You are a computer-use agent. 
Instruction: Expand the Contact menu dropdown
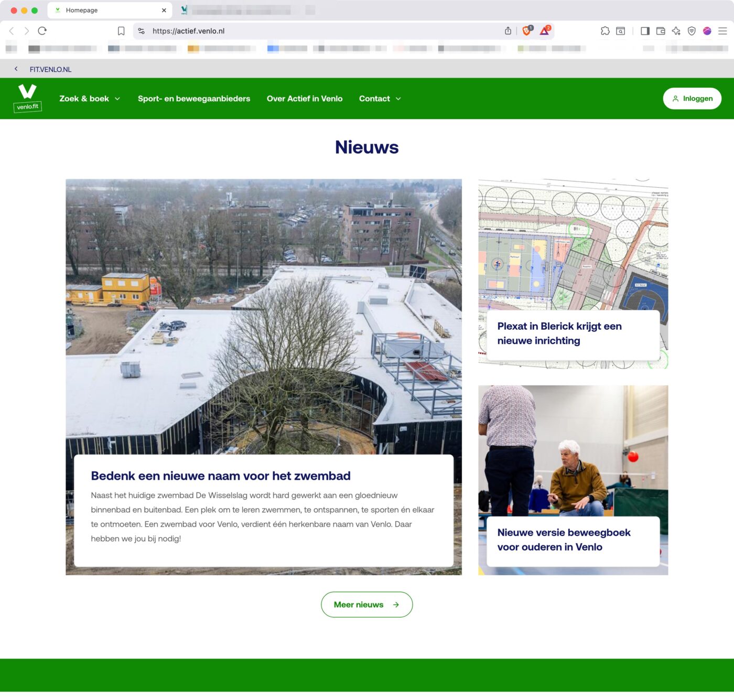click(380, 99)
